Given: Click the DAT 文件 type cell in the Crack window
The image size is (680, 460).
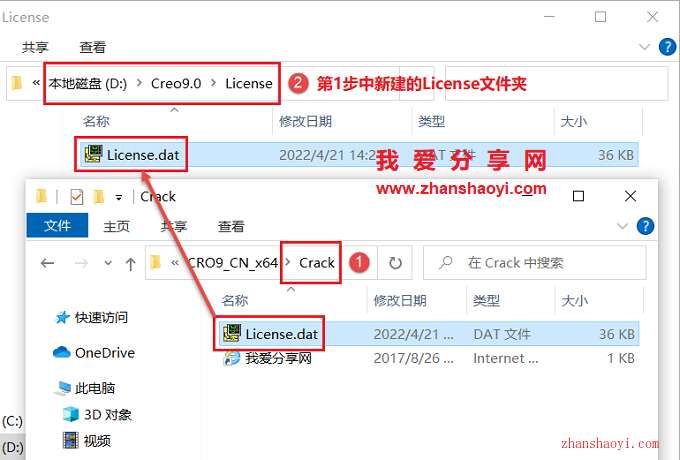Looking at the screenshot, I should point(502,334).
